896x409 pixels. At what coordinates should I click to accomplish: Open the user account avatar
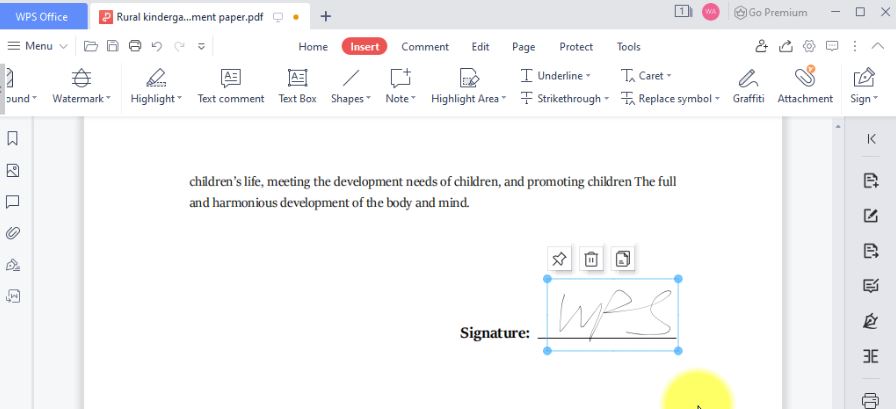pos(710,12)
